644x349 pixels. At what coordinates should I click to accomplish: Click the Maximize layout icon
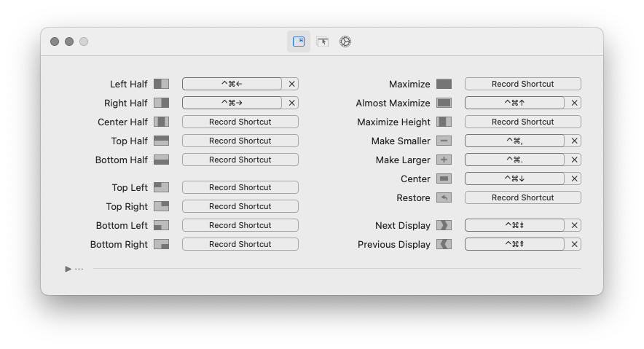(x=444, y=85)
